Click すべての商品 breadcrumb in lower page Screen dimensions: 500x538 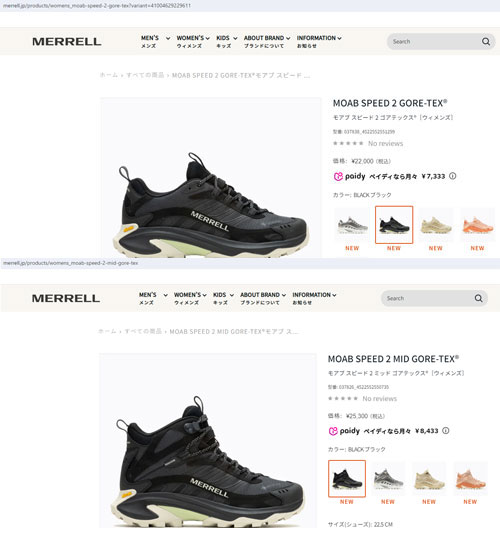143,331
